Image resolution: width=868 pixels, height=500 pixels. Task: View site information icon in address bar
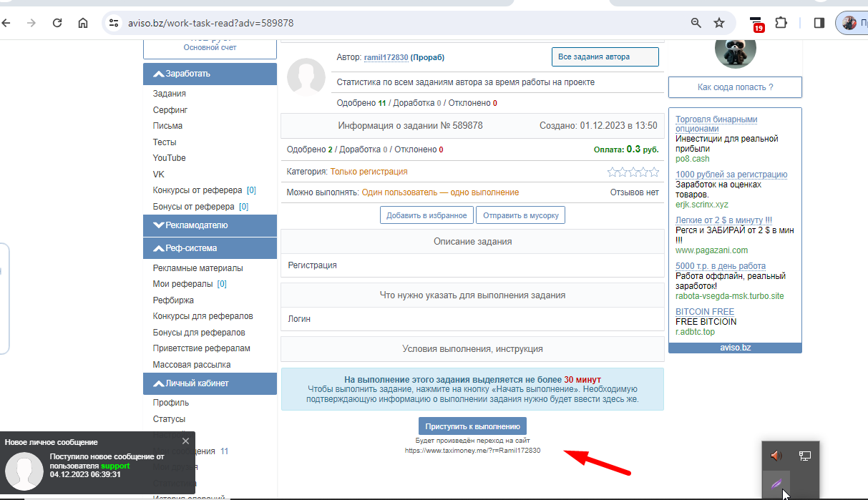113,23
